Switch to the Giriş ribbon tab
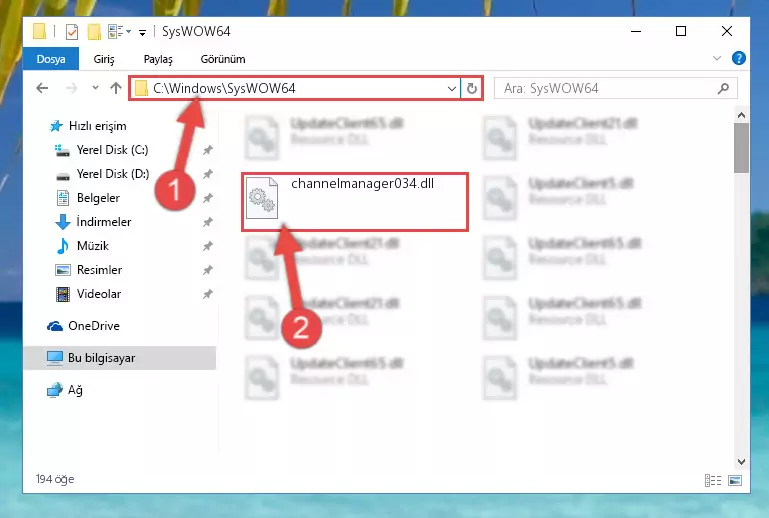 coord(104,59)
